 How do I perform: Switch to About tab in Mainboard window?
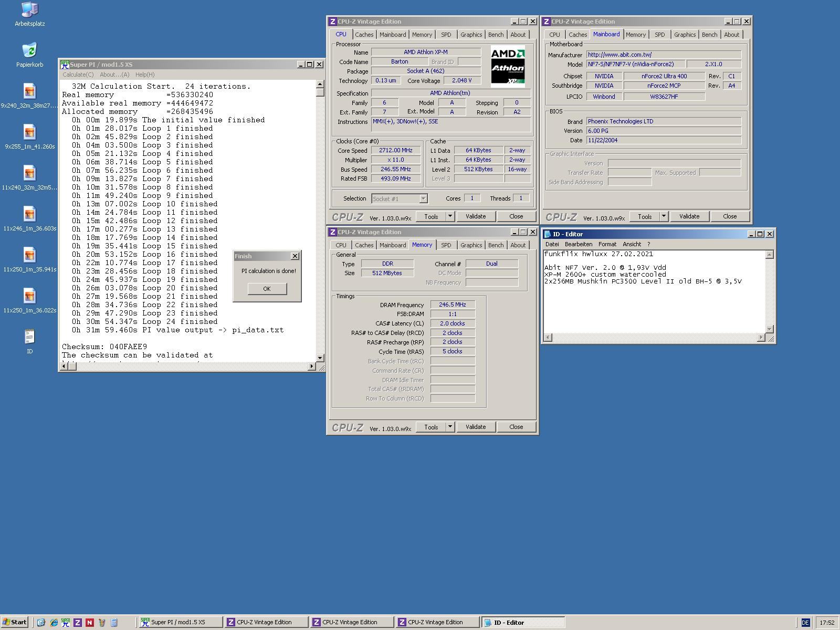click(732, 35)
